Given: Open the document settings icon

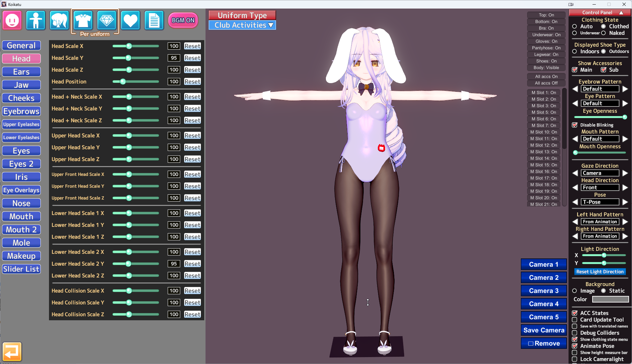Looking at the screenshot, I should click(154, 20).
